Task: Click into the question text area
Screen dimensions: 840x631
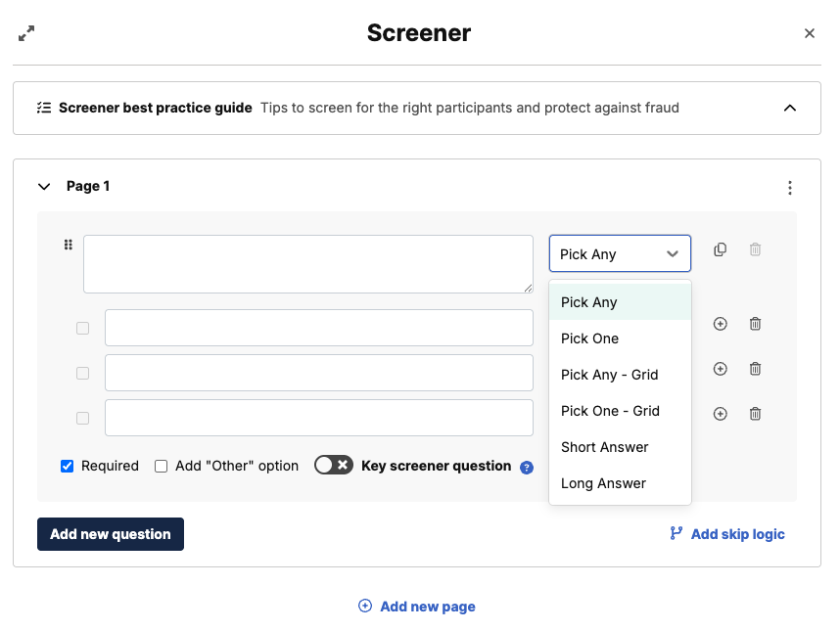Action: [307, 263]
